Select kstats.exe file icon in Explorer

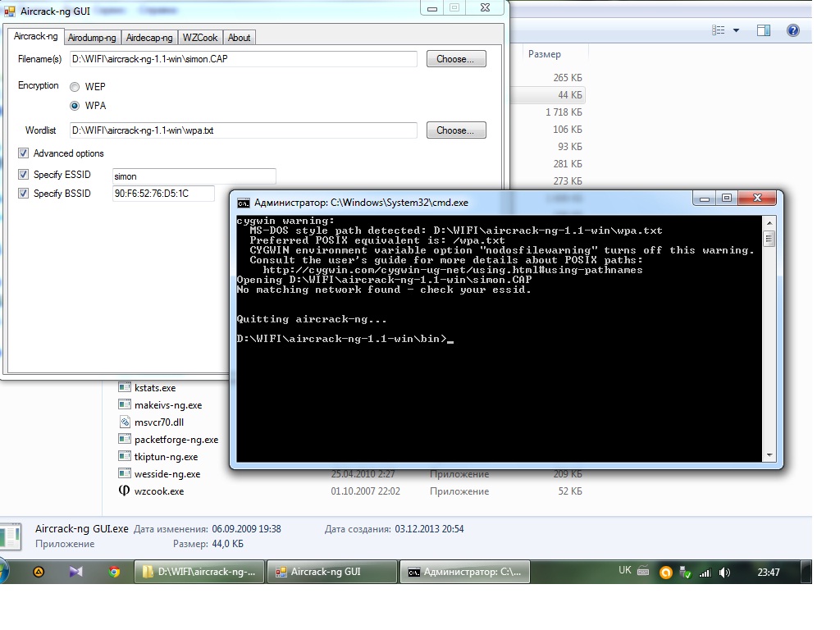tap(125, 387)
